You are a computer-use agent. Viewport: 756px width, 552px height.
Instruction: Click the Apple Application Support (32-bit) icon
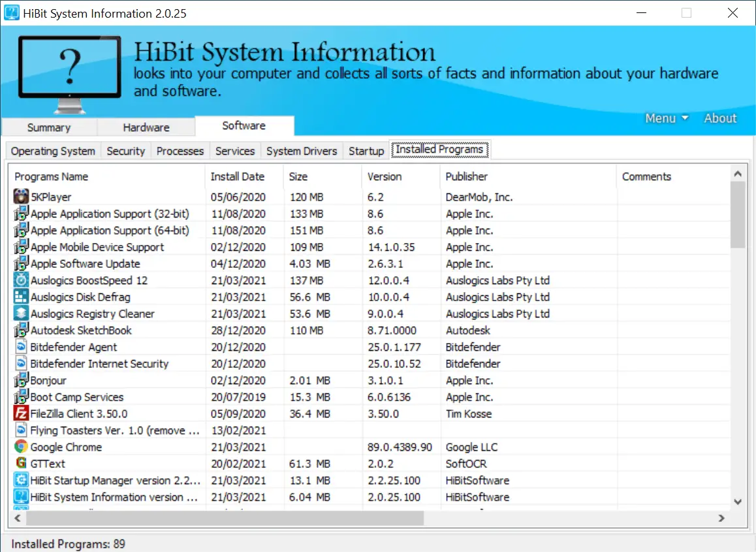[21, 213]
